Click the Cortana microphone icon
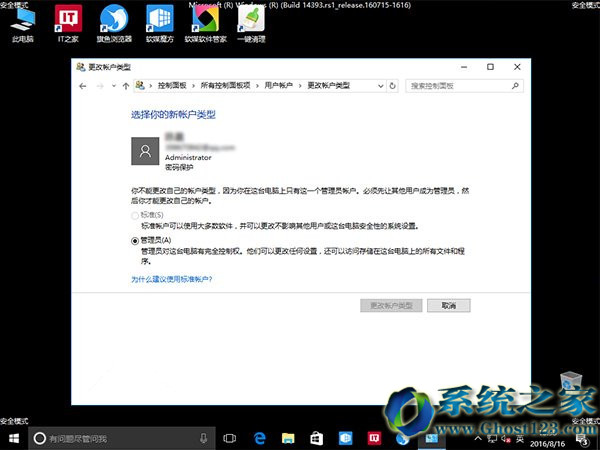This screenshot has height=450, width=600. 203,438
